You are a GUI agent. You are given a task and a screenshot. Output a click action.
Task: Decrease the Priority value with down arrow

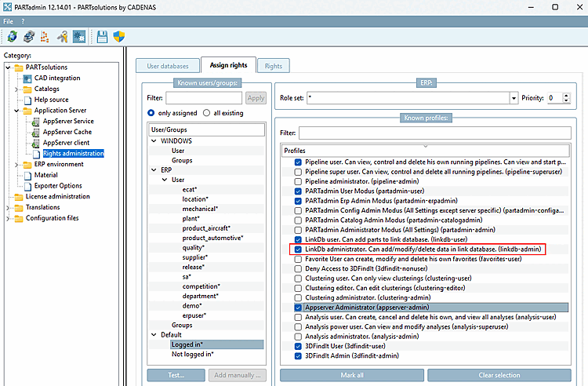[566, 101]
